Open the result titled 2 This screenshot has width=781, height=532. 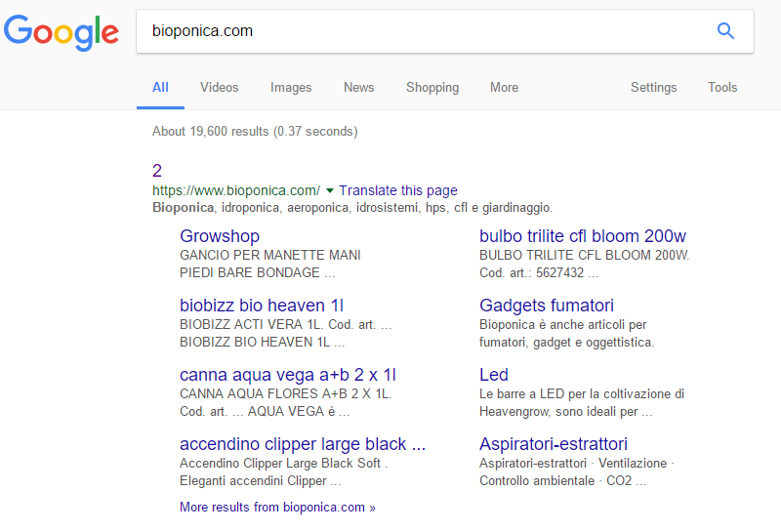click(157, 171)
